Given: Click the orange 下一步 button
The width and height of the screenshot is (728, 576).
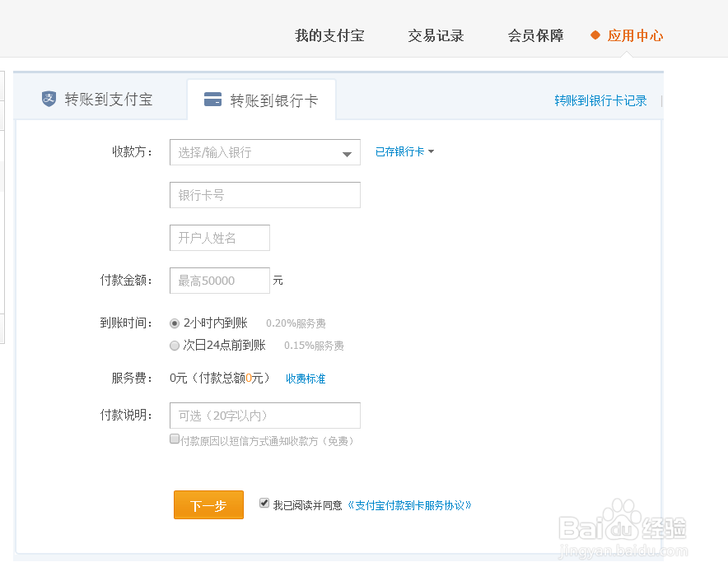Looking at the screenshot, I should [208, 505].
